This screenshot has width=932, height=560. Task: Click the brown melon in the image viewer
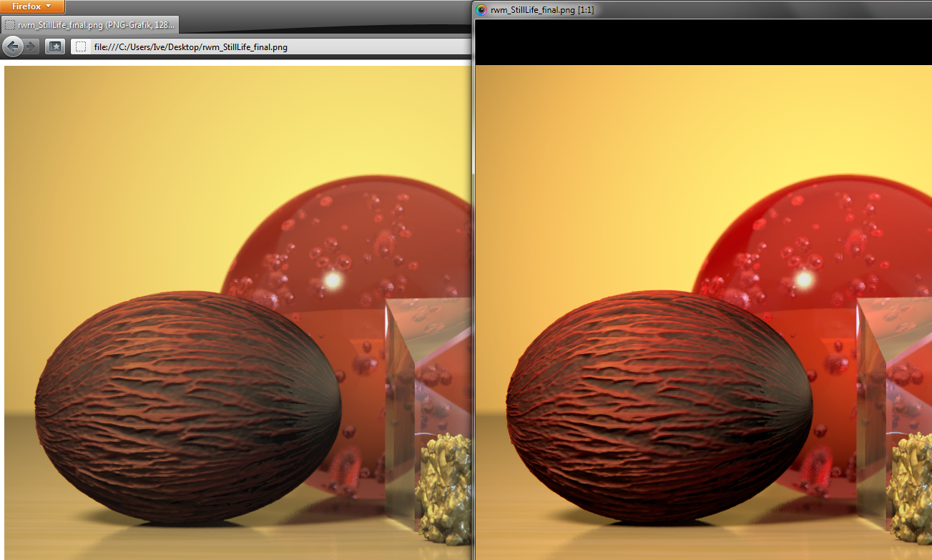[x=658, y=408]
